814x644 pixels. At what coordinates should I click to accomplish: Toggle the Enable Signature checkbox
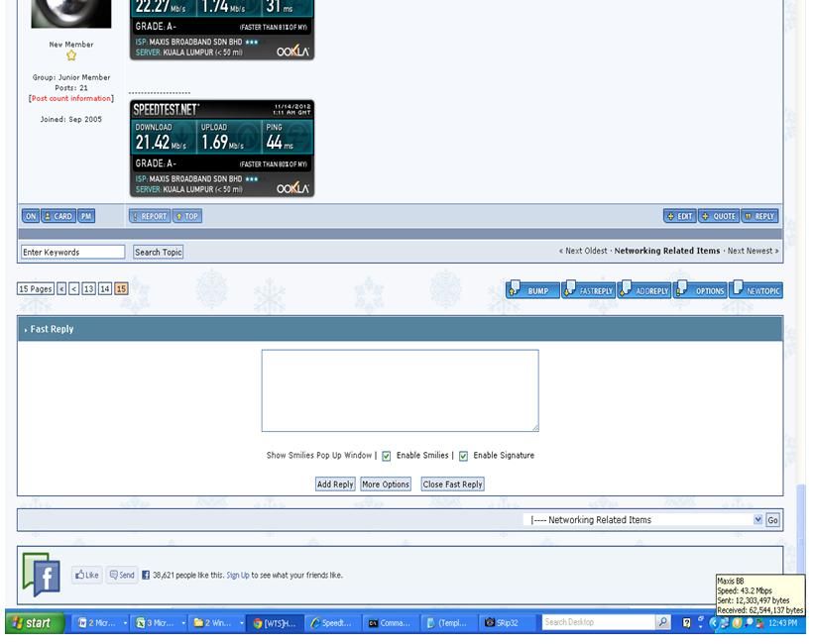click(463, 456)
